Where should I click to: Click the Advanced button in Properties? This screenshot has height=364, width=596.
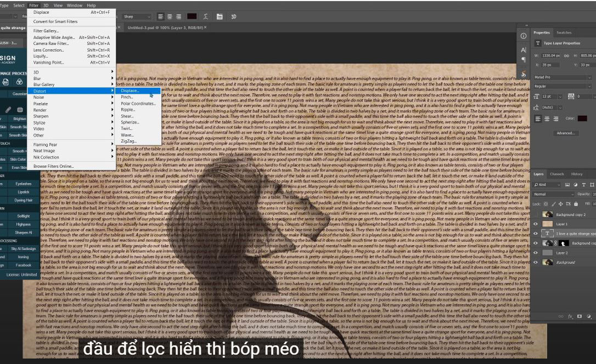click(565, 133)
